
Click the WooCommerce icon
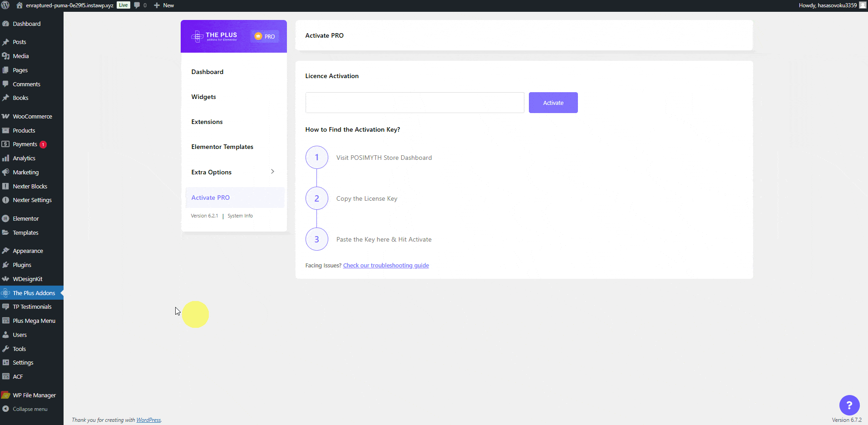pos(5,116)
